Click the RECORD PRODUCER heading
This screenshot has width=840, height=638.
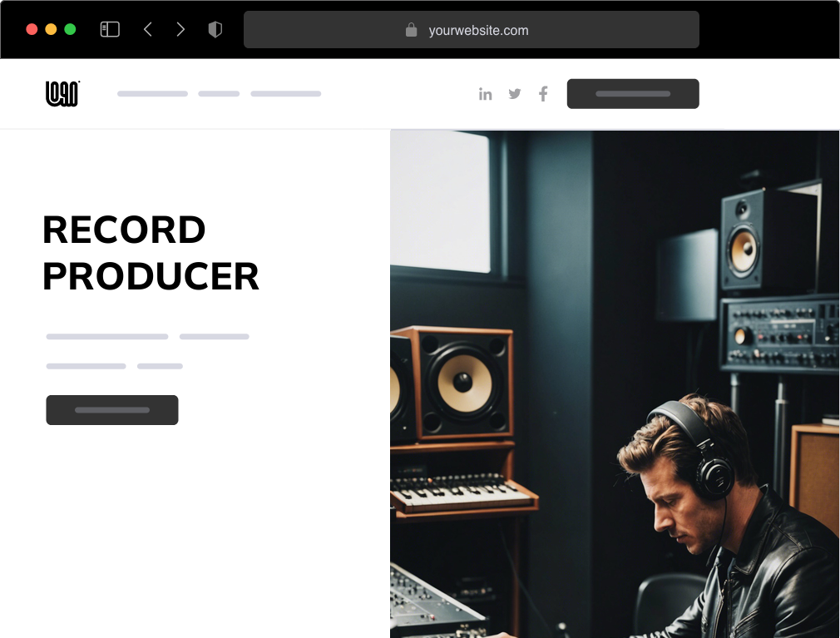pos(151,253)
